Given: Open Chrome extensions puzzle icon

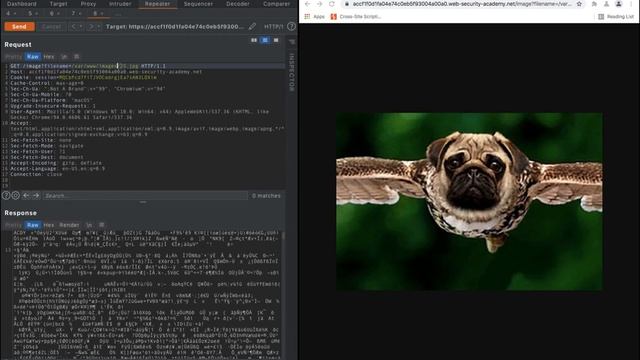Looking at the screenshot, I should (594, 4).
